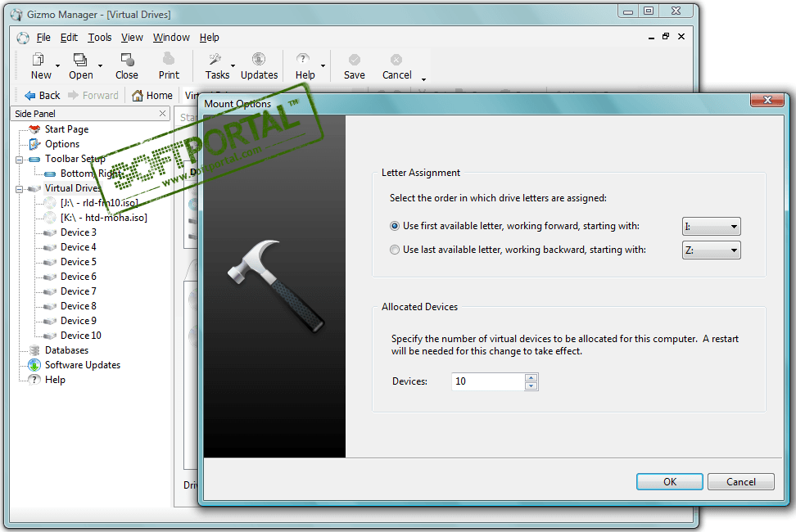The width and height of the screenshot is (796, 532).
Task: Restore the inner document window
Action: coord(666,37)
